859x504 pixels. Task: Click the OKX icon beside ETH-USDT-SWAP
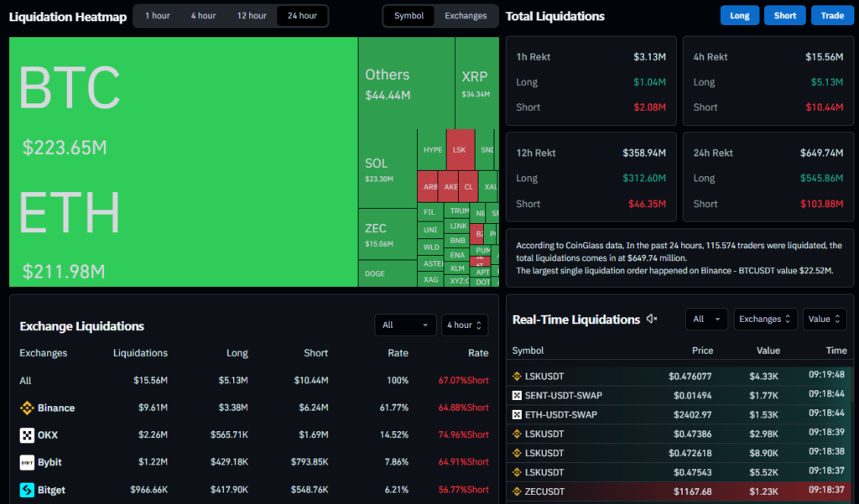(x=517, y=415)
